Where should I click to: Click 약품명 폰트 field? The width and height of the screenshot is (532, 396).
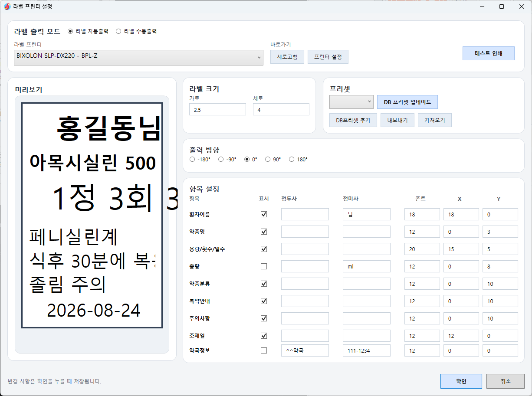tap(422, 232)
